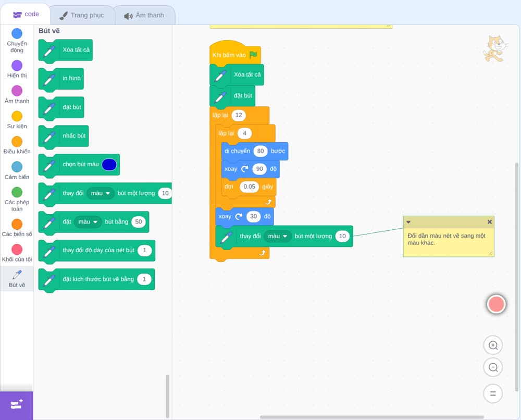521x420 pixels.
Task: Click the 0.05 seconds wait field
Action: 249,187
